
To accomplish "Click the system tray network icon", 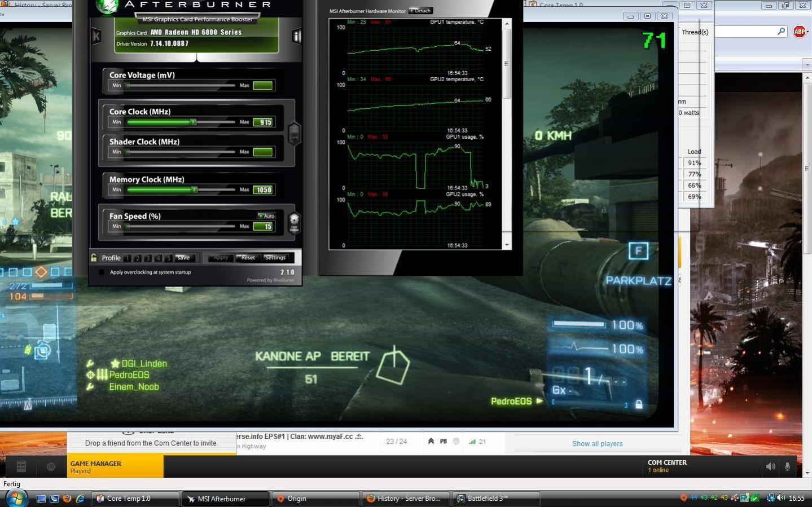I will point(770,498).
